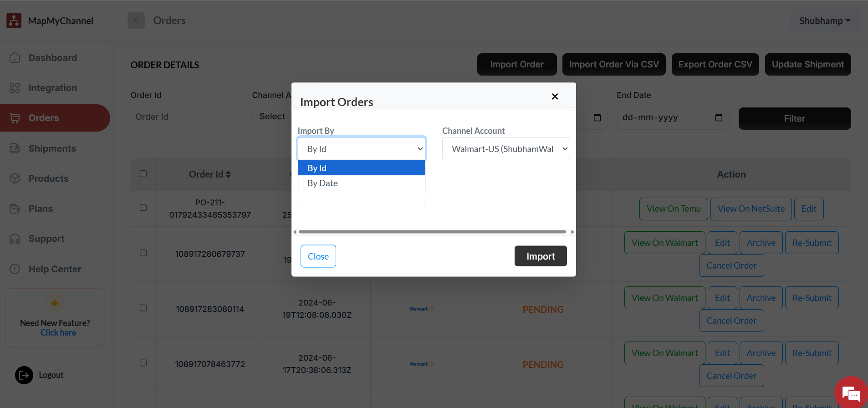
Task: Click the back arrow next to Orders
Action: pos(136,20)
